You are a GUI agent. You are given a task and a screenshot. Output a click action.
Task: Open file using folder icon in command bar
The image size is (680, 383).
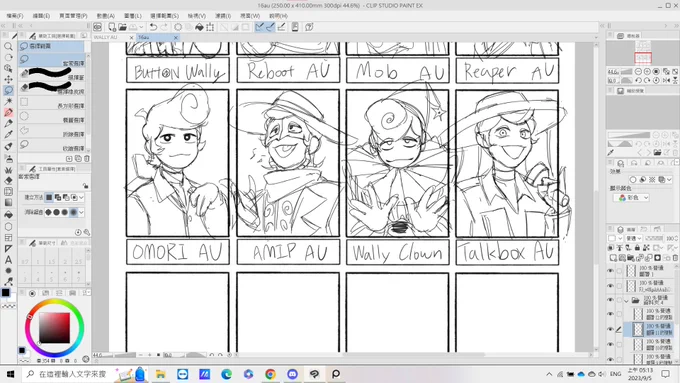coord(123,27)
